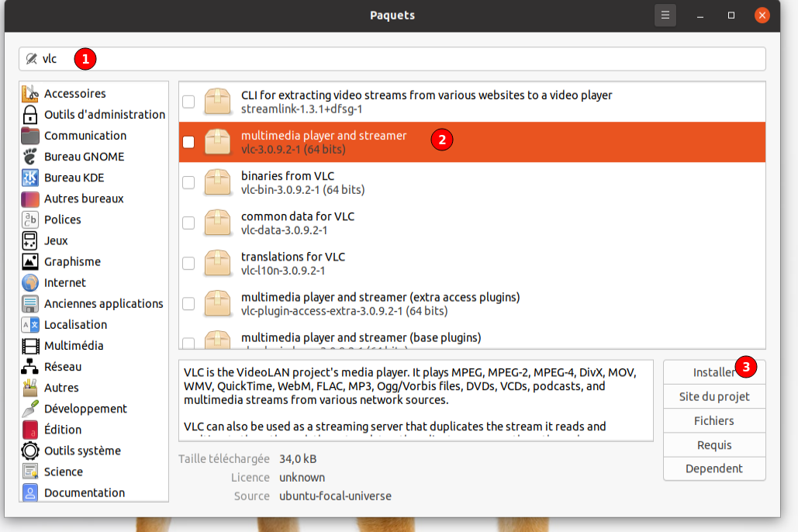Click the 'unknown' licence value
798x532 pixels.
pos(302,478)
